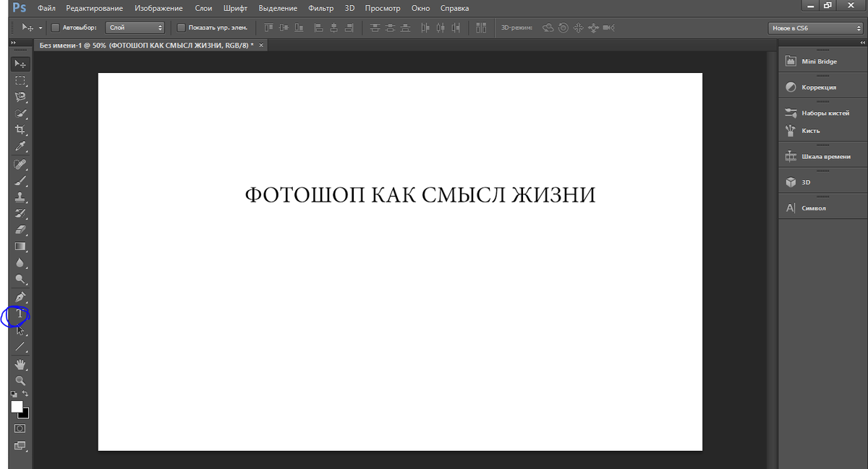Click the Align left edges icon
This screenshot has width=868, height=469.
pyautogui.click(x=319, y=27)
